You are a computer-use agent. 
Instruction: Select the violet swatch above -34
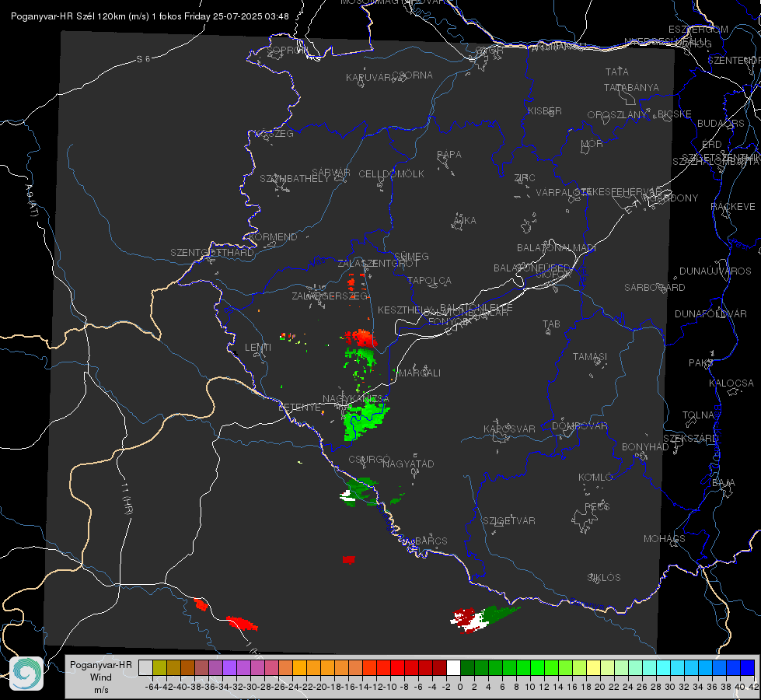coord(229,667)
